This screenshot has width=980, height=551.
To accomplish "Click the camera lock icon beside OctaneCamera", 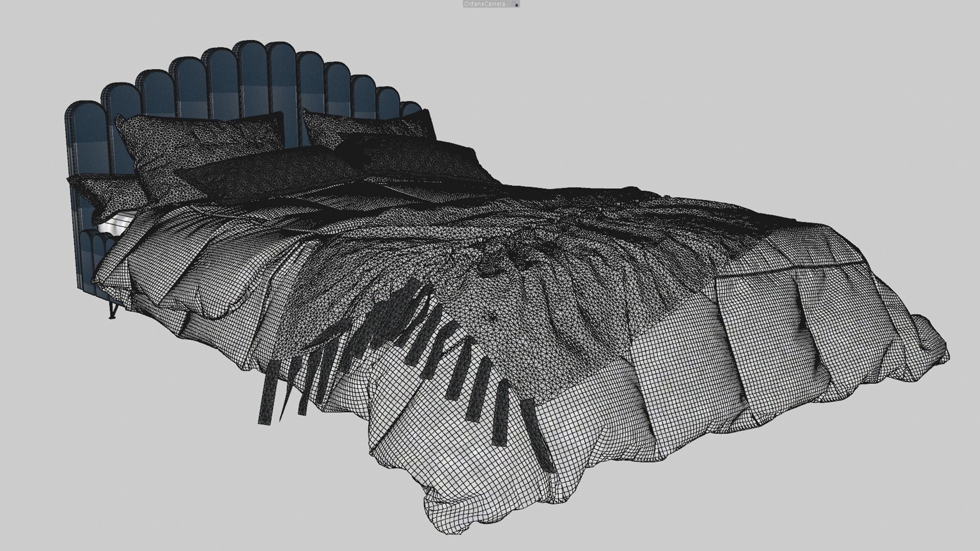I will pyautogui.click(x=516, y=4).
